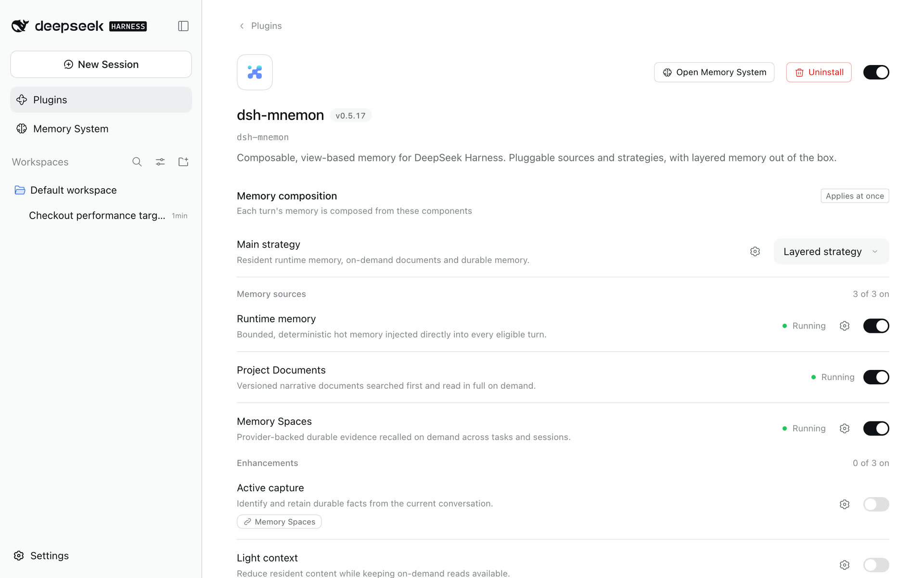Viewport: 924px width, 578px height.
Task: Open Memory Spaces gear settings
Action: [844, 429]
